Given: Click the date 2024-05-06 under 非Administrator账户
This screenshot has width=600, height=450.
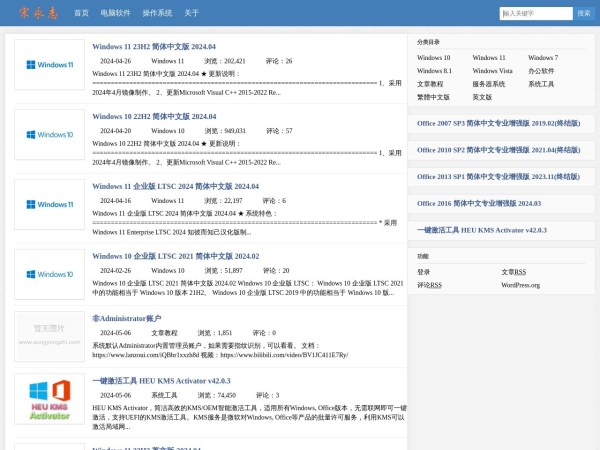Looking at the screenshot, I should [x=116, y=333].
